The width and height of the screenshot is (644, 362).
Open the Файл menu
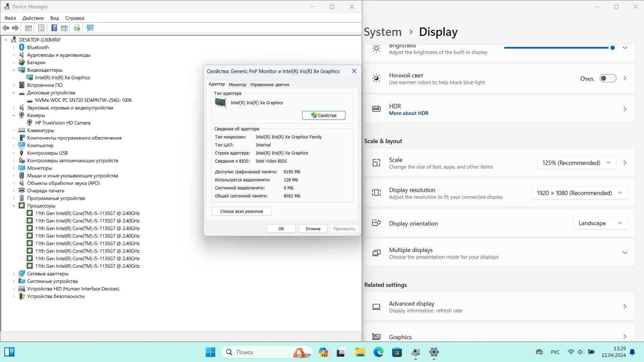click(10, 18)
